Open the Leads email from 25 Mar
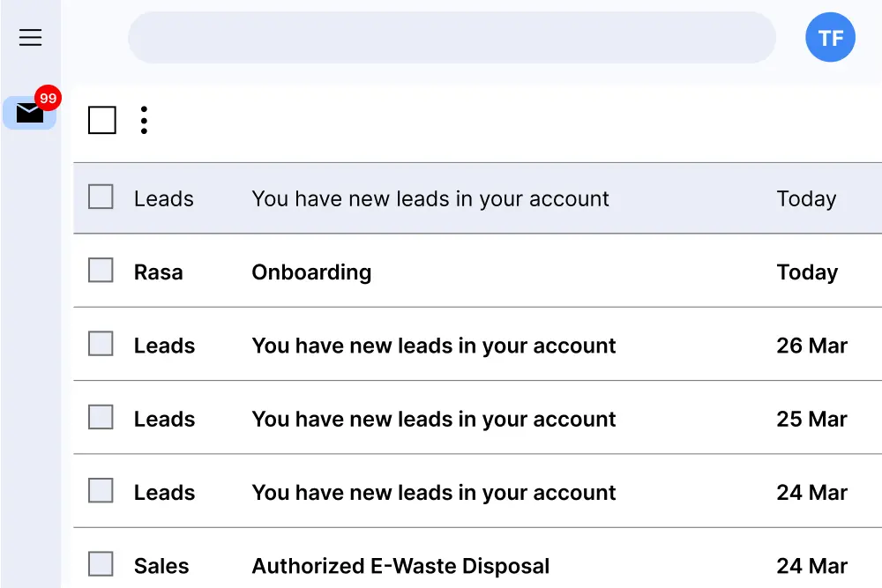Screen dimensions: 882x588 pos(433,419)
